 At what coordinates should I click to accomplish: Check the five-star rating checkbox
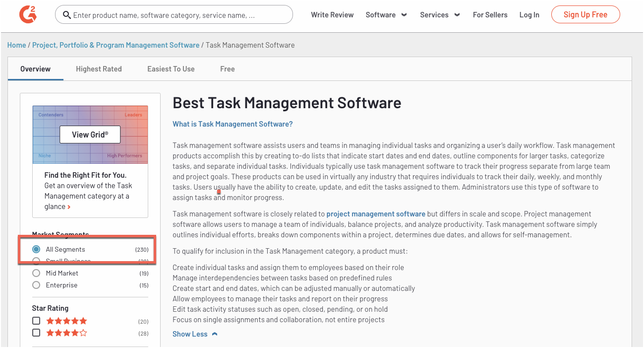click(x=36, y=321)
